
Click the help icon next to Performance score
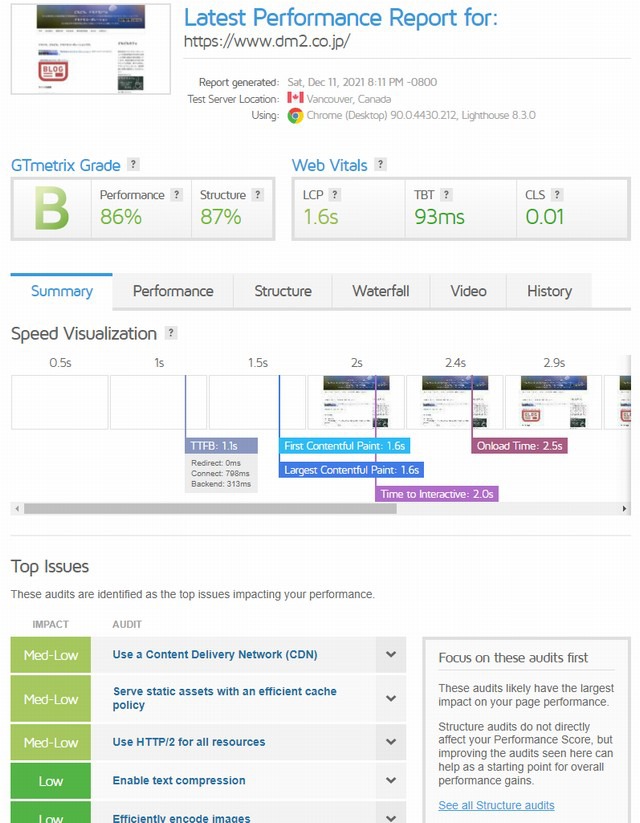click(177, 195)
